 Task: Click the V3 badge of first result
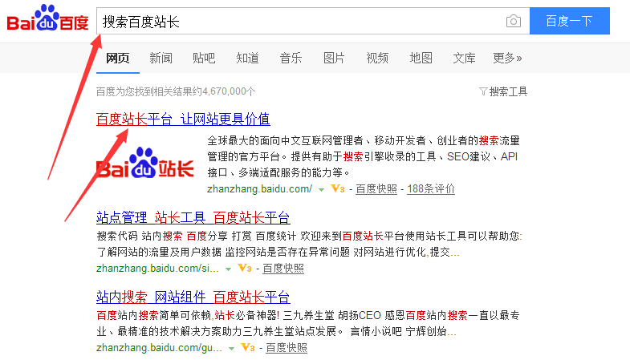pos(337,189)
